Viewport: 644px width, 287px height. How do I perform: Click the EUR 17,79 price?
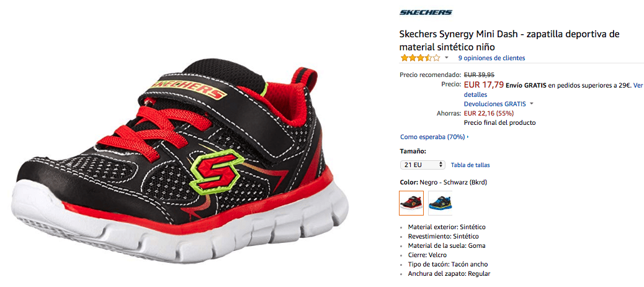tap(484, 85)
